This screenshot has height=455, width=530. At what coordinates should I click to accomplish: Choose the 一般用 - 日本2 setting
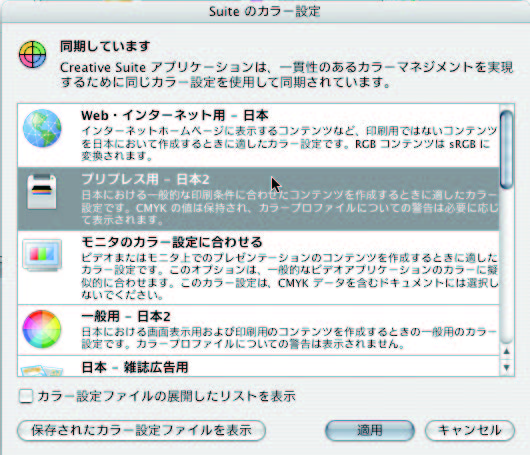pyautogui.click(x=258, y=330)
